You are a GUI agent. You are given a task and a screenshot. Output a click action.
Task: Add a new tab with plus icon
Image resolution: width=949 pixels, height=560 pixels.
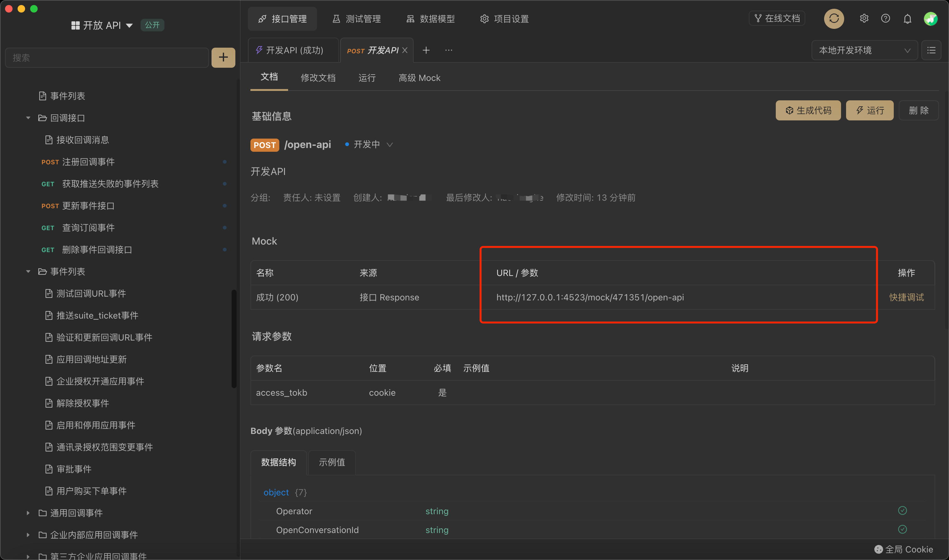pyautogui.click(x=426, y=50)
